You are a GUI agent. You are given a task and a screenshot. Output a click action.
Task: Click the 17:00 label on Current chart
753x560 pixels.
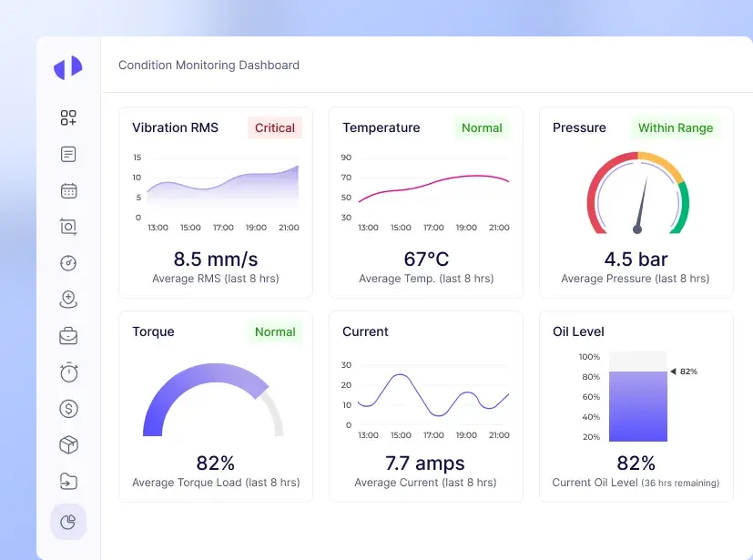[433, 435]
